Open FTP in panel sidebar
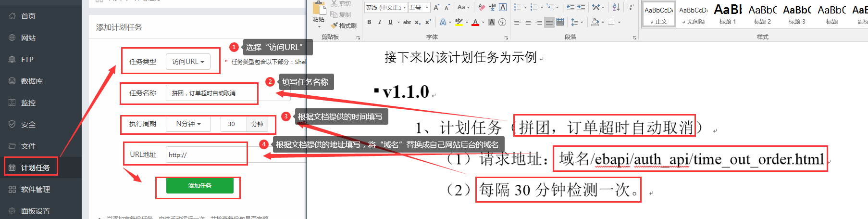 pyautogui.click(x=41, y=59)
